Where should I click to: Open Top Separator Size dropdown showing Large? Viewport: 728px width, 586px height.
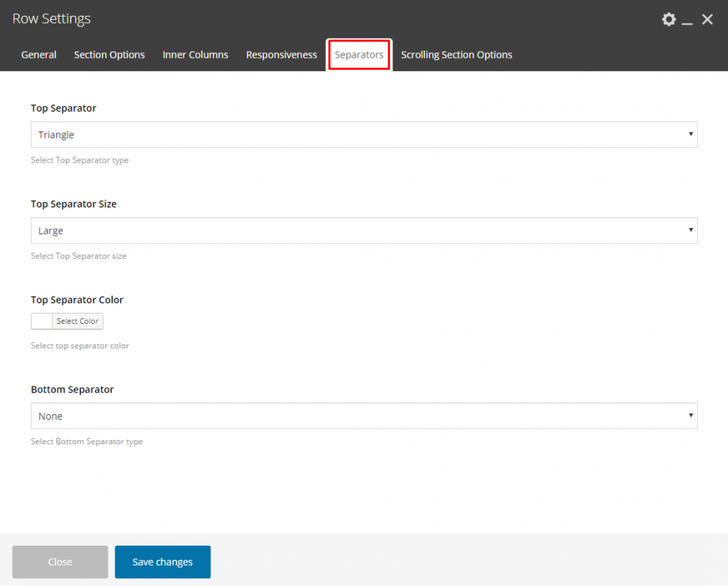click(x=364, y=230)
